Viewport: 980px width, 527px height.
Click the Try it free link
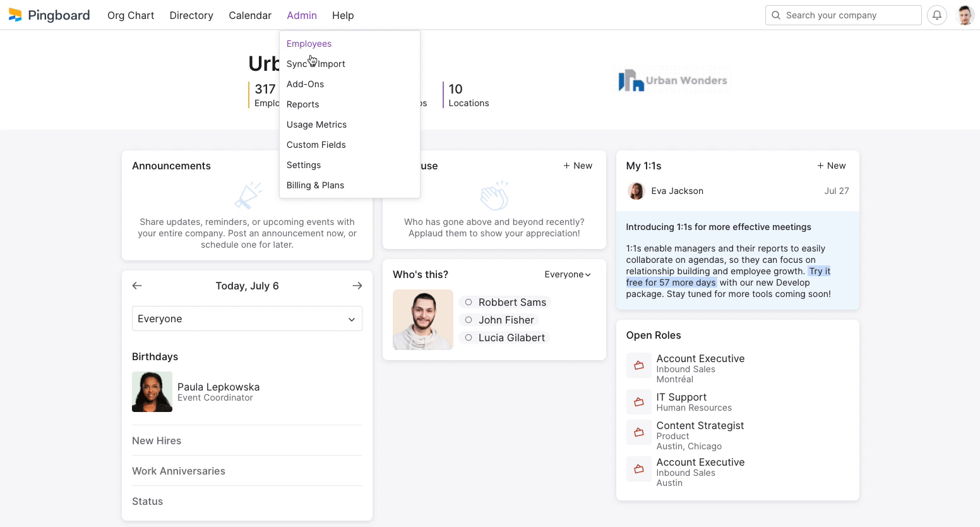click(820, 271)
